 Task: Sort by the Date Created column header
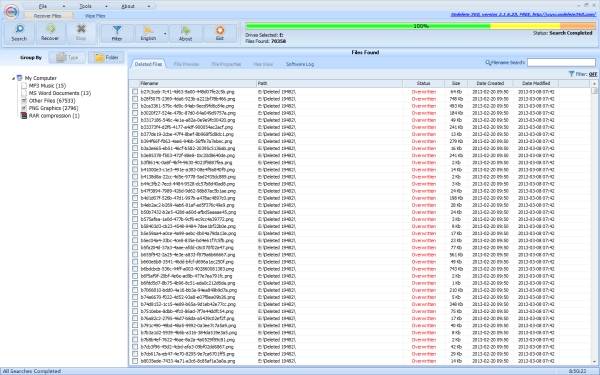[x=490, y=83]
